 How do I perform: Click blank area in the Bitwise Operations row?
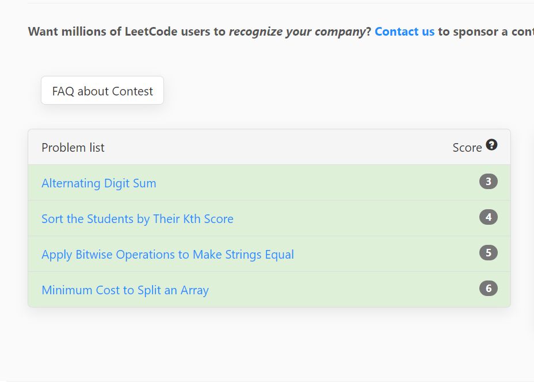[385, 254]
